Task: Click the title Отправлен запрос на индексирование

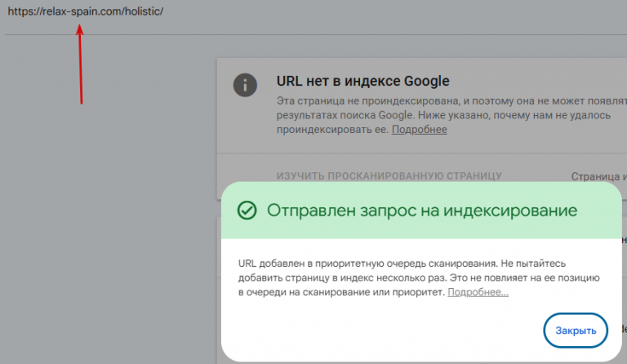Action: [422, 211]
